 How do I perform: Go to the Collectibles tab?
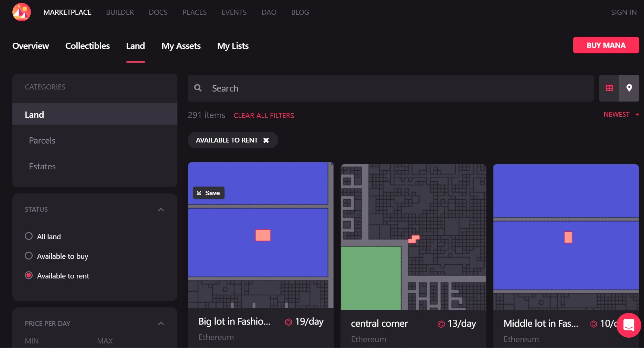click(x=87, y=46)
